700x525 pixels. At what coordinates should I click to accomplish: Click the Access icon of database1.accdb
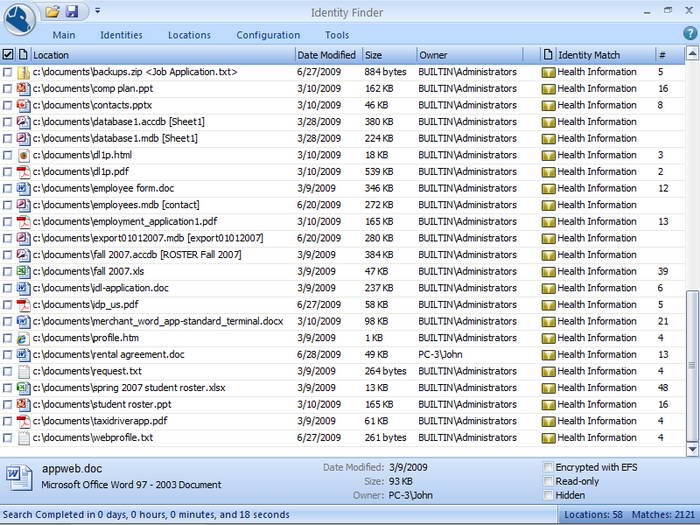[x=23, y=122]
